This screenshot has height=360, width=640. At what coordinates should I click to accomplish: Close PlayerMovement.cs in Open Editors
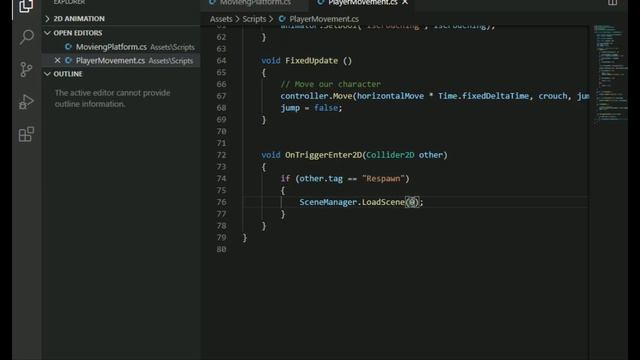point(58,60)
